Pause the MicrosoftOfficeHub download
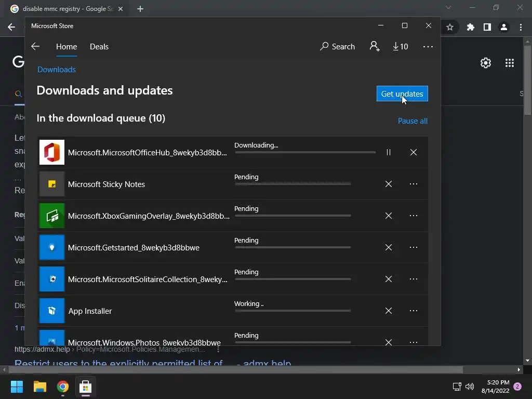The image size is (532, 399). [x=389, y=152]
